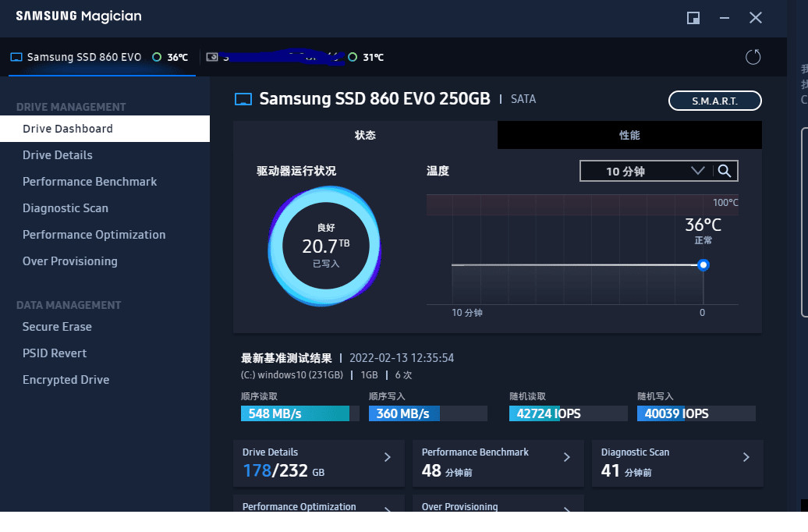Click the 6 次 test count text

(403, 374)
